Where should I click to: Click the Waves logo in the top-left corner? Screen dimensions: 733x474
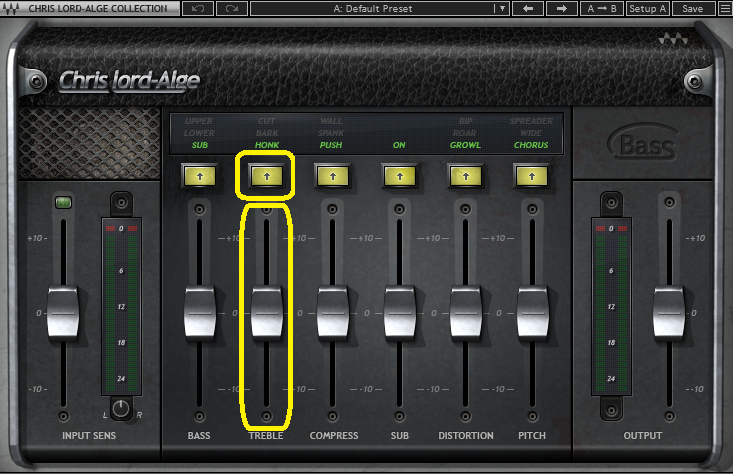10,9
